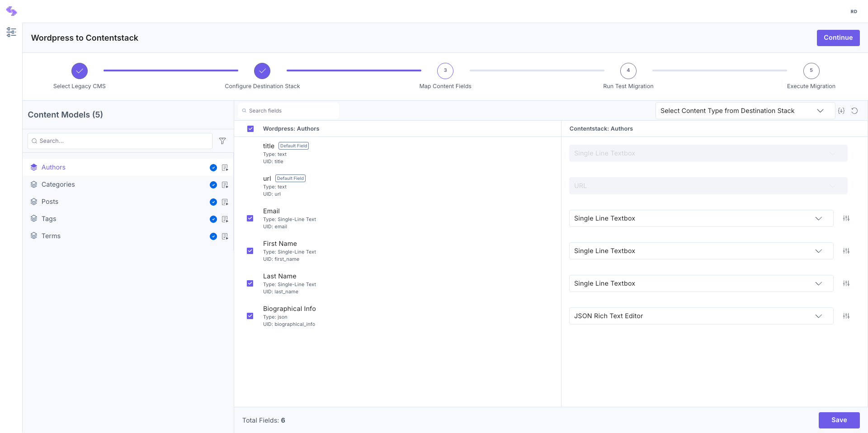Click the Contentstack logo icon
Viewport: 868px width, 433px height.
pyautogui.click(x=11, y=11)
